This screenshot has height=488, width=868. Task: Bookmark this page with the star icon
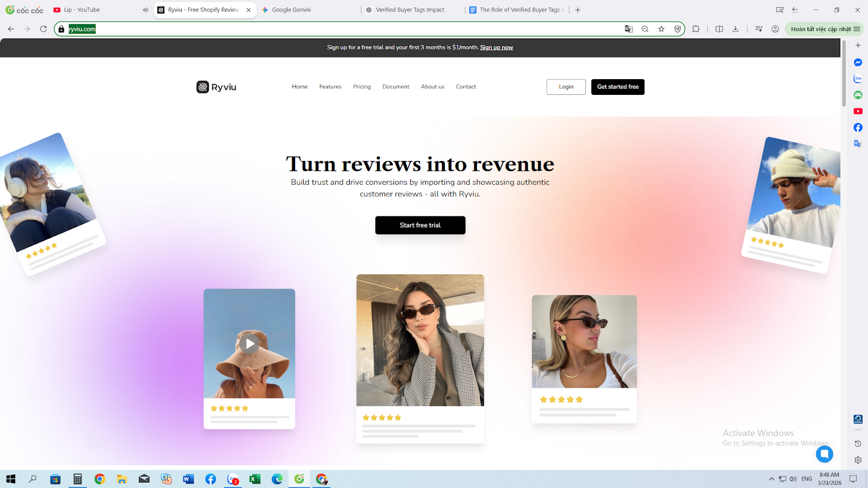click(661, 29)
